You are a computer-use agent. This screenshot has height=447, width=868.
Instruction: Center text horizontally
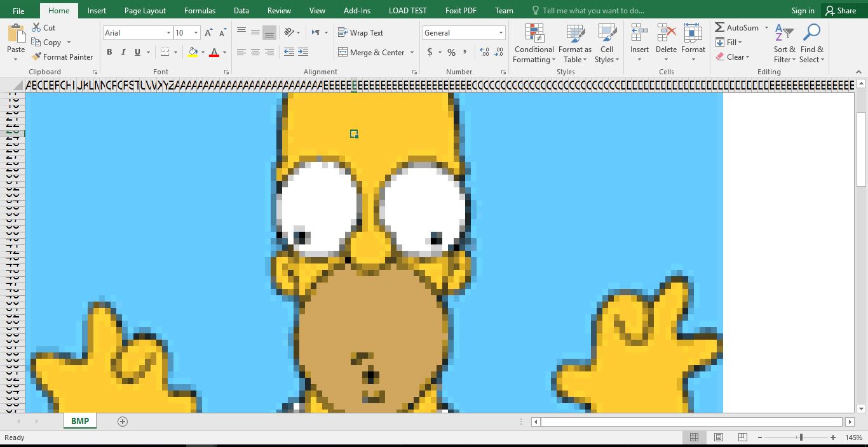click(255, 52)
